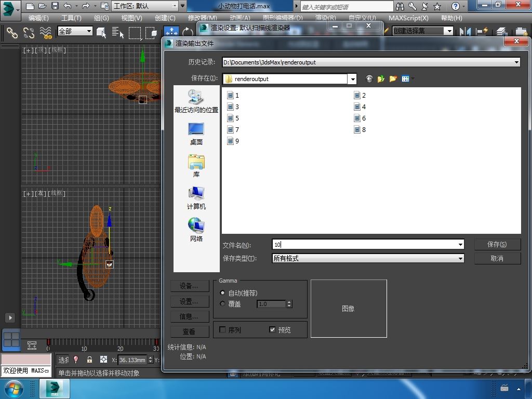
Task: Expand the File name dropdown arrow
Action: [x=460, y=244]
